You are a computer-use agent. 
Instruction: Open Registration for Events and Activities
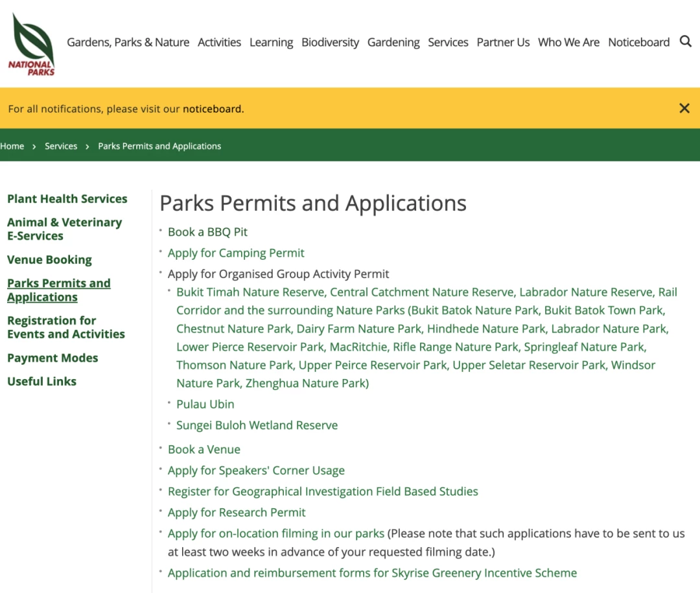tap(65, 327)
